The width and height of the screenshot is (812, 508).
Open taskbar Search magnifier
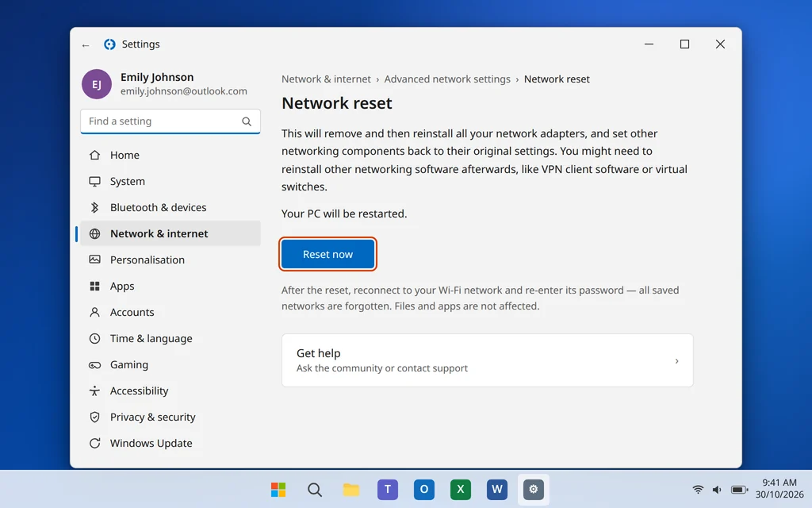[314, 489]
